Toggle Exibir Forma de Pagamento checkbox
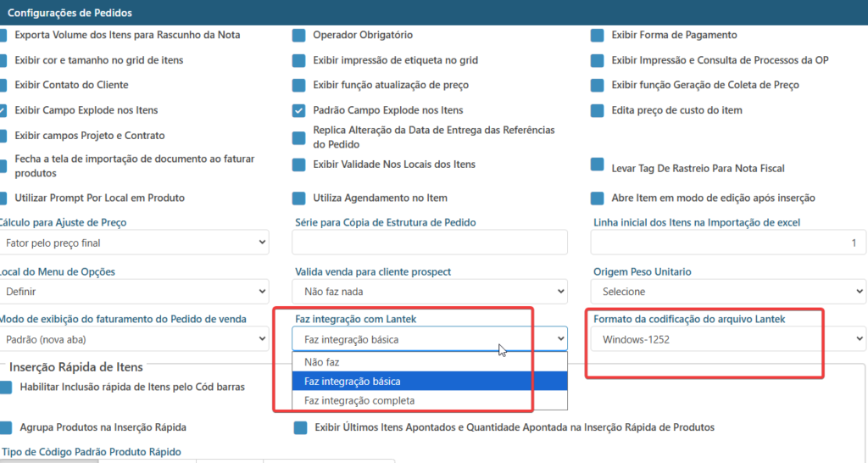Screen dimensions: 868x463 coord(598,36)
